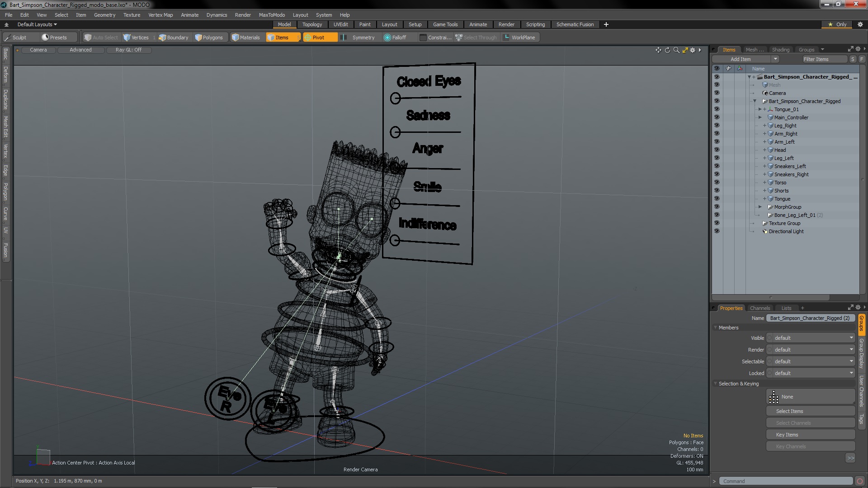This screenshot has height=488, width=868.
Task: Click the viewport rotate icon
Action: 667,50
